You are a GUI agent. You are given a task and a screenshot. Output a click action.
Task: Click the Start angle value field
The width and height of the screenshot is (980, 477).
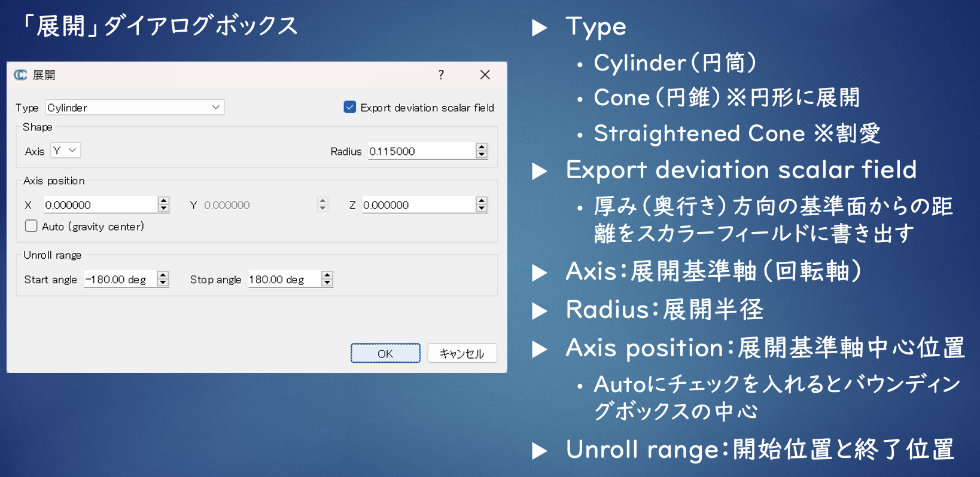click(x=120, y=279)
